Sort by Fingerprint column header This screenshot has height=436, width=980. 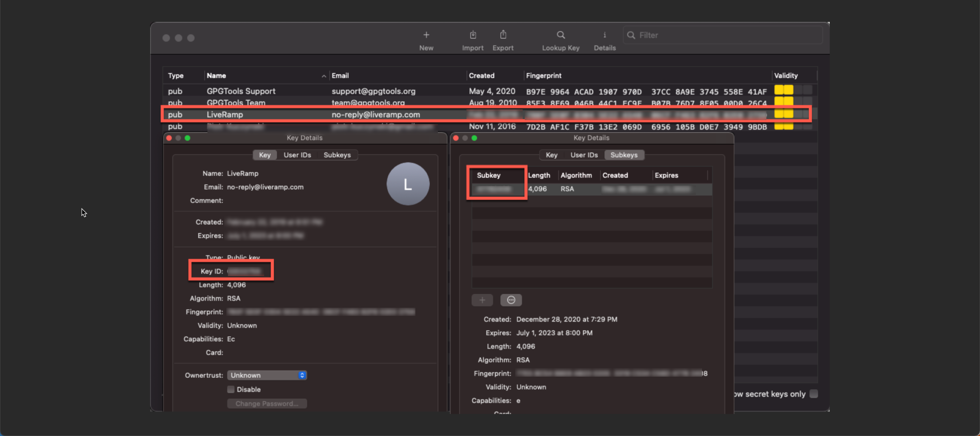point(544,76)
